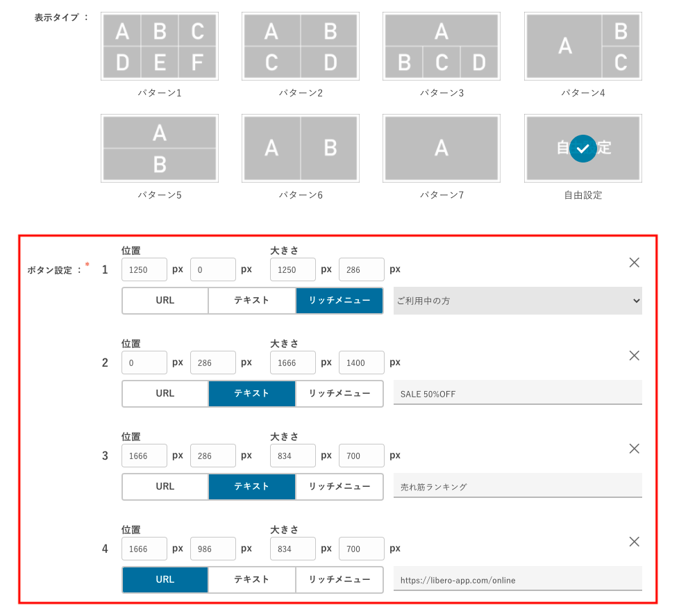Choose the パターン2 four-cell layout
This screenshot has height=616, width=688.
click(301, 47)
